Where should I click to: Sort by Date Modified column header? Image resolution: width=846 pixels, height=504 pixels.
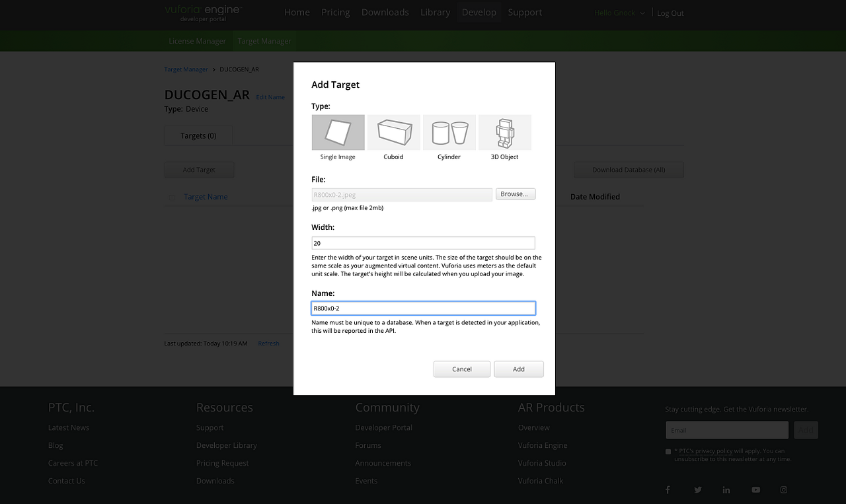[x=595, y=197]
